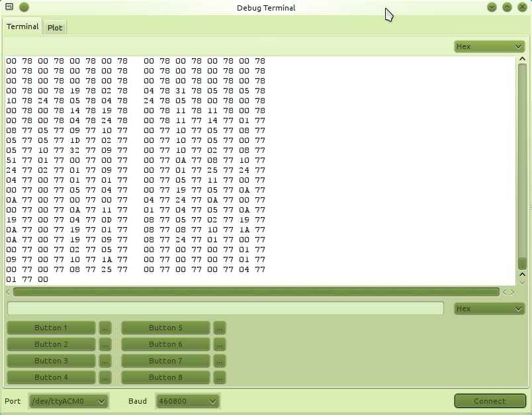
Task: Click the Connect button
Action: pos(490,401)
